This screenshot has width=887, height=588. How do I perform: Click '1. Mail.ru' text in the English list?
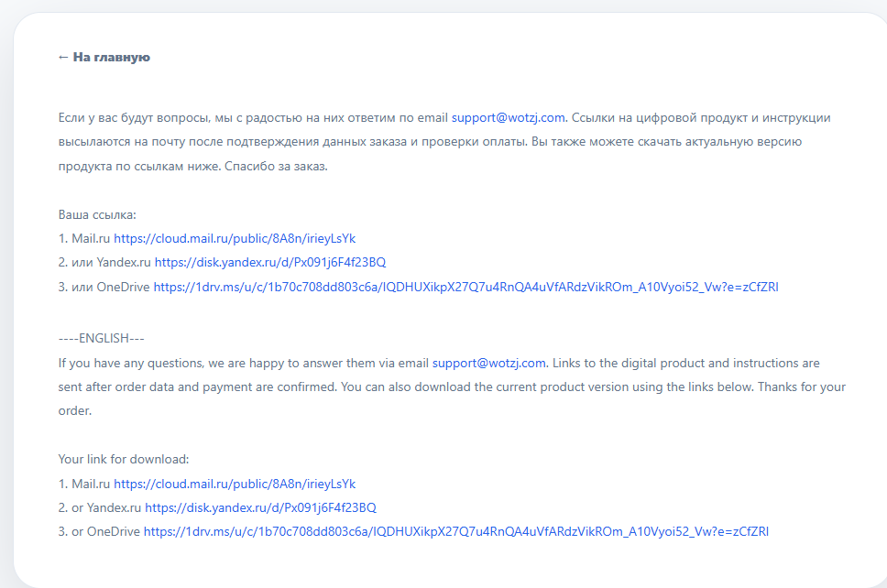click(84, 484)
